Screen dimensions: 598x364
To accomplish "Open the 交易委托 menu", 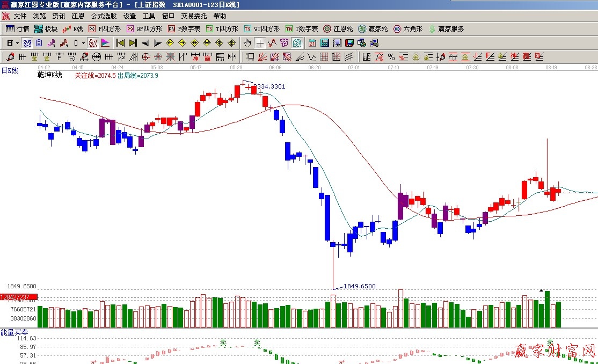I will tap(193, 16).
